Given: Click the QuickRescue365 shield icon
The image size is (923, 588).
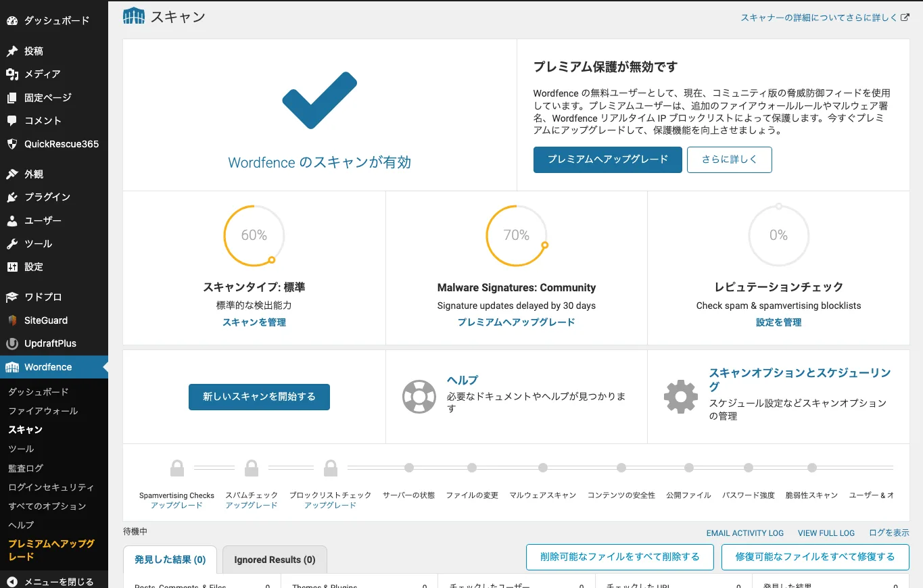Looking at the screenshot, I should tap(11, 144).
